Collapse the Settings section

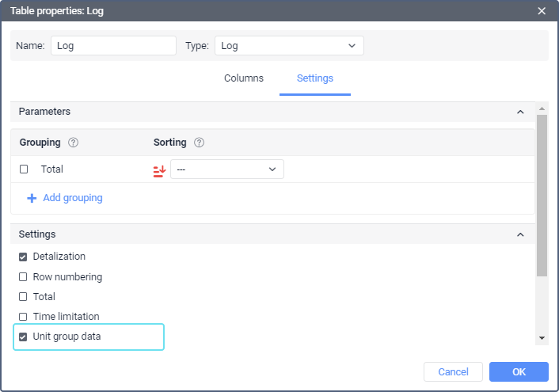tap(520, 235)
